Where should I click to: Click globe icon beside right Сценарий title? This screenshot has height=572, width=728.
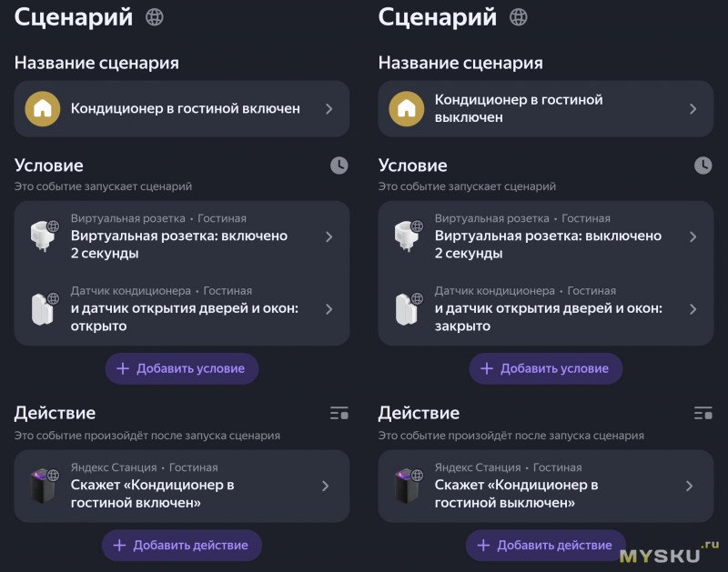click(x=519, y=17)
